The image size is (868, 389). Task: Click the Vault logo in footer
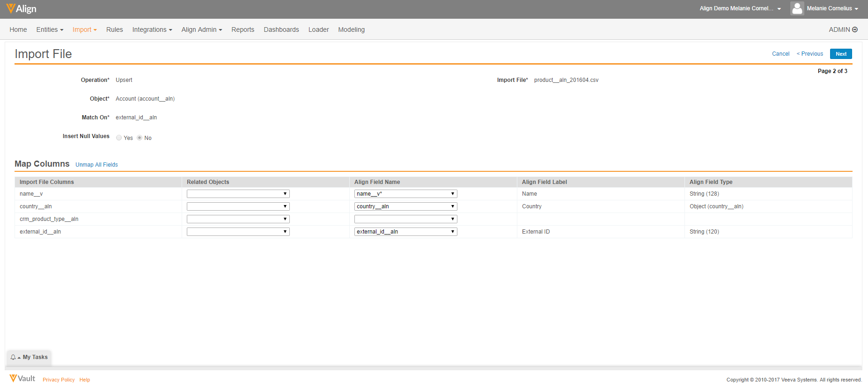[22, 379]
